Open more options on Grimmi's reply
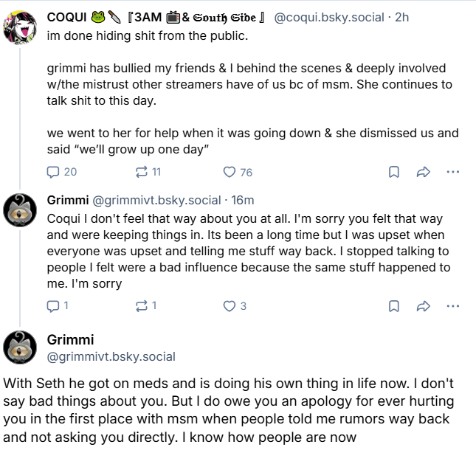The image size is (476, 450). tap(453, 305)
